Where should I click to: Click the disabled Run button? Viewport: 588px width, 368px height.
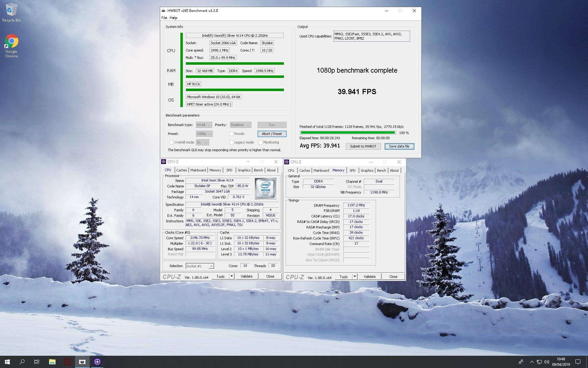coord(272,125)
